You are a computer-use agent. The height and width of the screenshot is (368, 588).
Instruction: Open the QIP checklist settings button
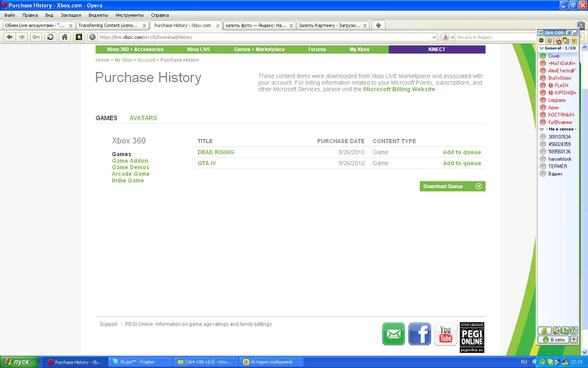point(565,330)
